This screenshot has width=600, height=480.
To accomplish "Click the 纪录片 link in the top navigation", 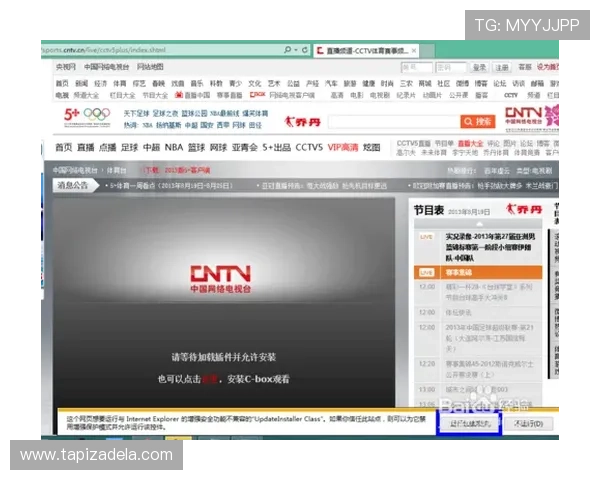I will 406,95.
